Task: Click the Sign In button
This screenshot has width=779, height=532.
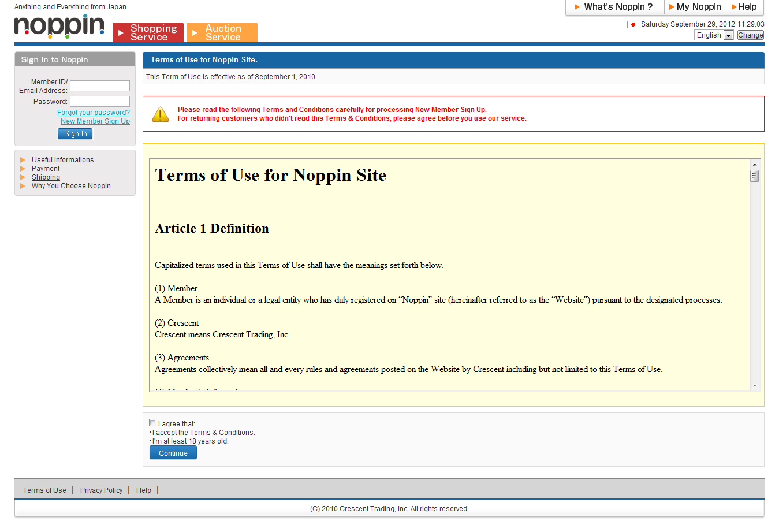Action: tap(75, 133)
